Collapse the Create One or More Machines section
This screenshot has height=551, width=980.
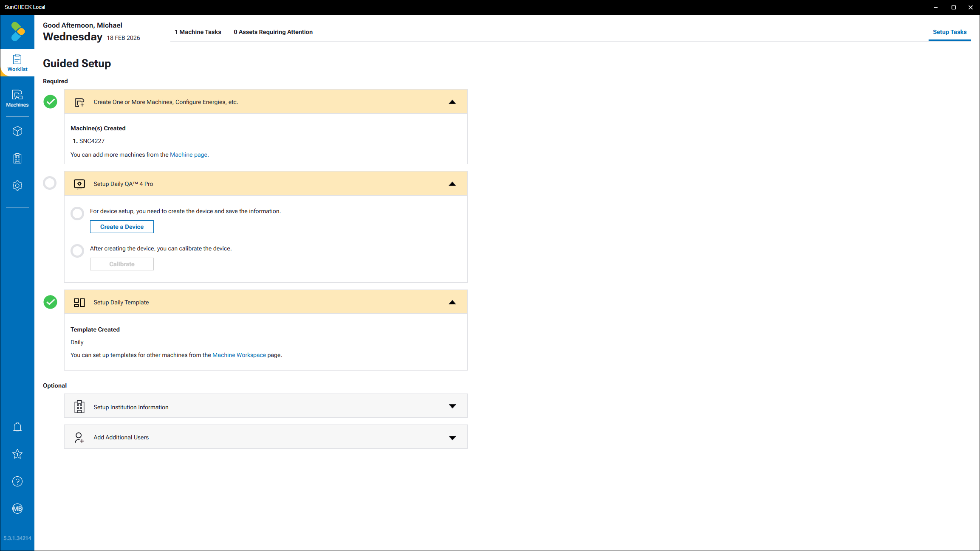point(452,102)
